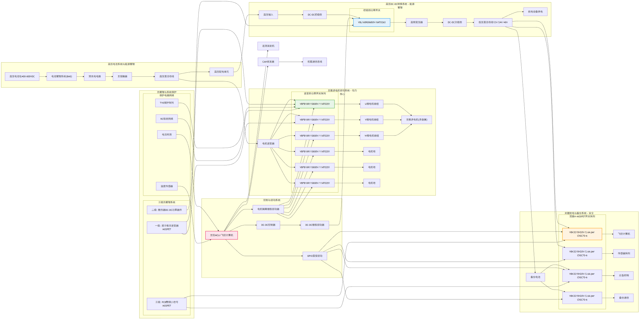Select the W相电机绕组 node

point(372,136)
